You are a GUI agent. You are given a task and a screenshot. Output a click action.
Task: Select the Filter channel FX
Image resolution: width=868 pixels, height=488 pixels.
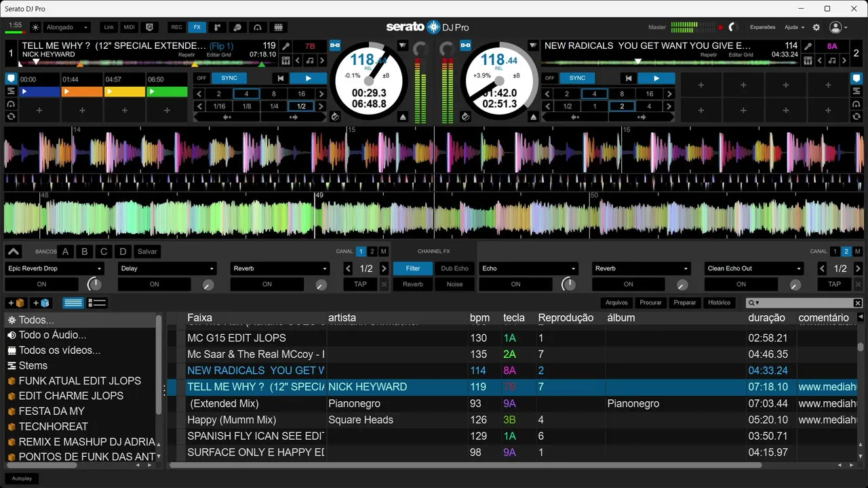[413, 268]
